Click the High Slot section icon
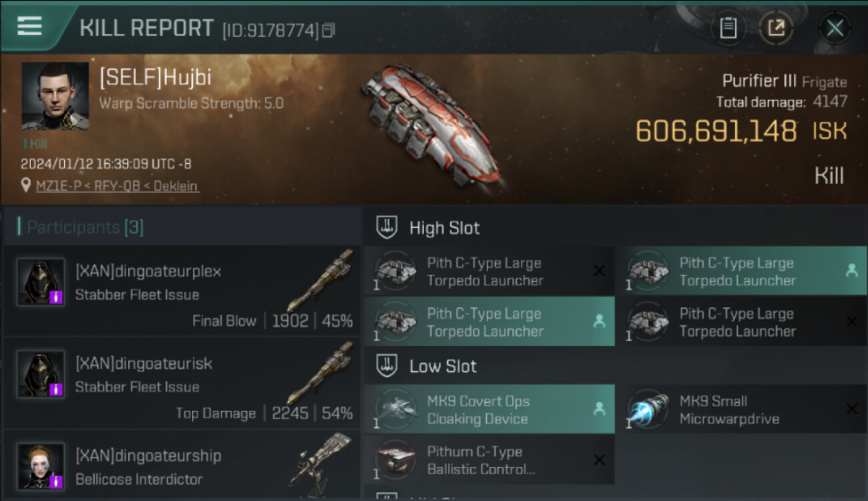 (388, 227)
